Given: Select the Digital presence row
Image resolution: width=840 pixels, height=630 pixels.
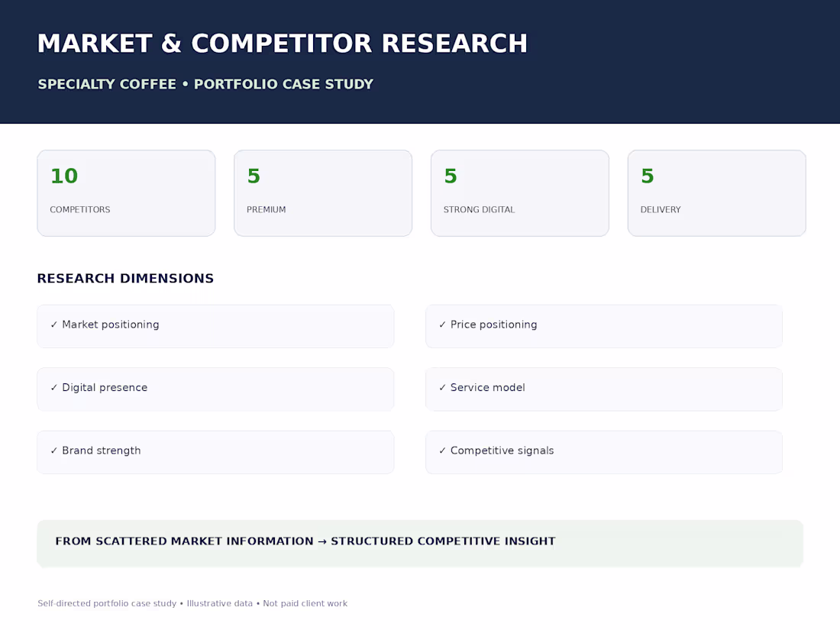Looking at the screenshot, I should tap(215, 389).
